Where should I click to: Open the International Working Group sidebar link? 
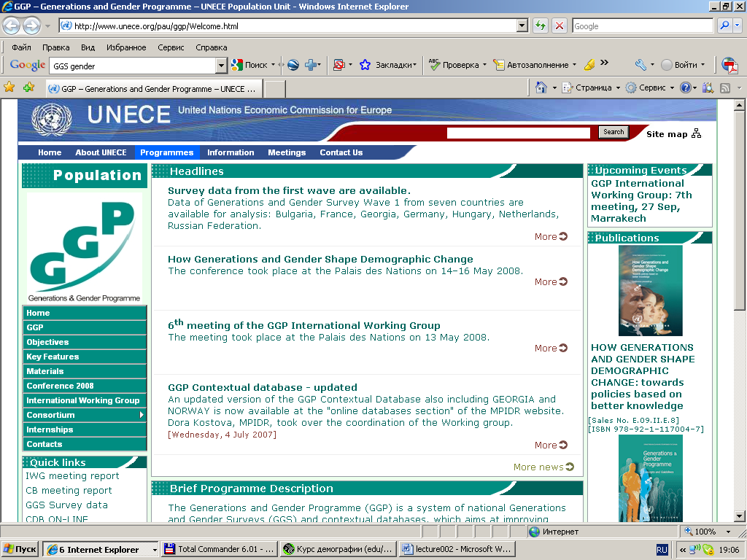[x=85, y=400]
